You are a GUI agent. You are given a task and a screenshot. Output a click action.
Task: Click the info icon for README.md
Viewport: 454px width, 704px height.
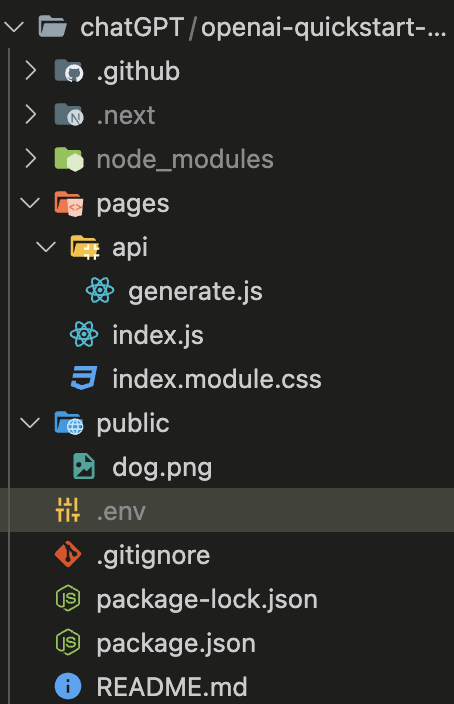(68, 686)
